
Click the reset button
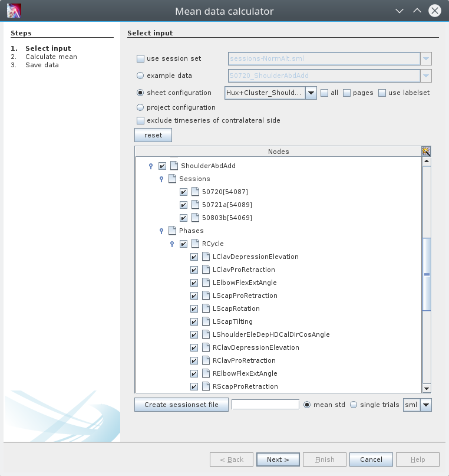click(x=153, y=135)
